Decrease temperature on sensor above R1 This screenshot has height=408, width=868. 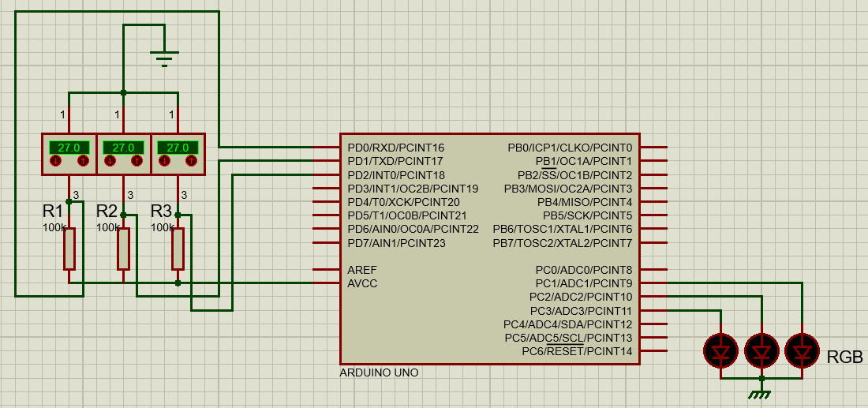click(x=55, y=161)
